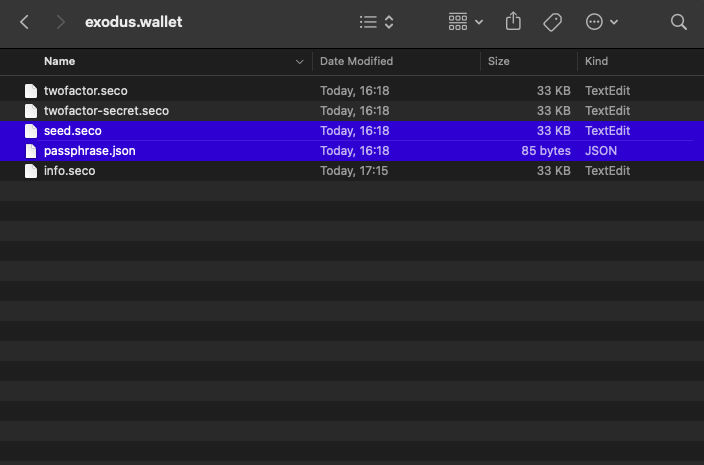Screen dimensions: 704x465
Task: Open the Group By dropdown
Action: [466, 21]
